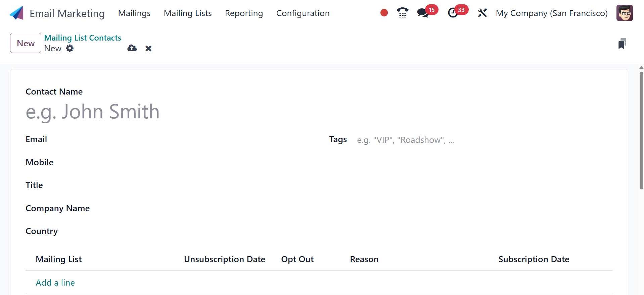Image resolution: width=644 pixels, height=295 pixels.
Task: Open the My Company (San Francisco) switcher
Action: click(552, 13)
